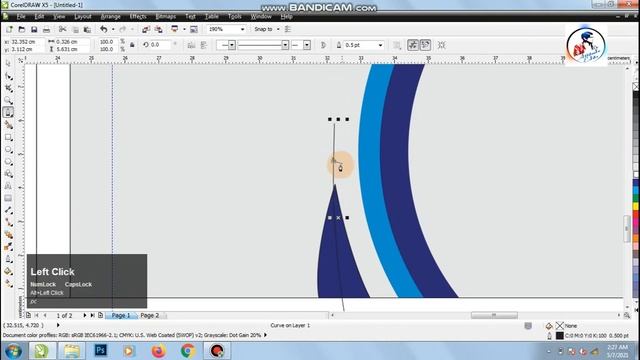The height and width of the screenshot is (360, 640).
Task: Click the horizontal scrollbar thumb
Action: click(494, 315)
